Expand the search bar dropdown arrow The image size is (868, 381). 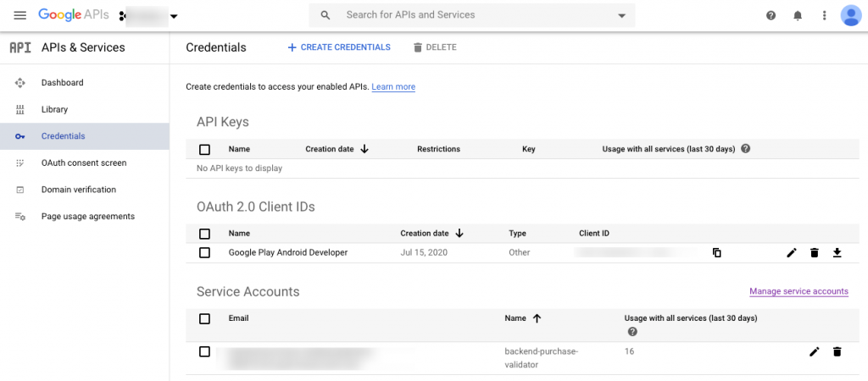pyautogui.click(x=622, y=15)
